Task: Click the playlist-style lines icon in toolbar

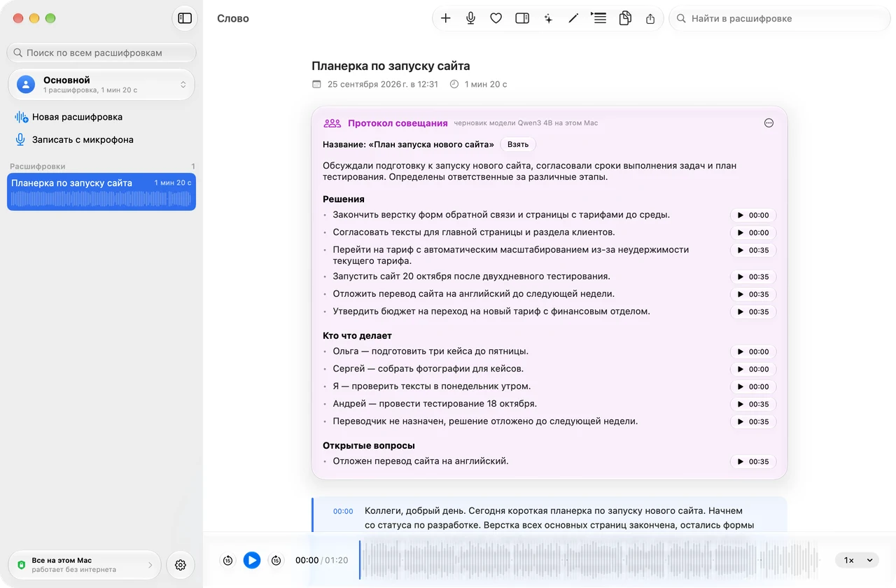Action: pos(598,19)
